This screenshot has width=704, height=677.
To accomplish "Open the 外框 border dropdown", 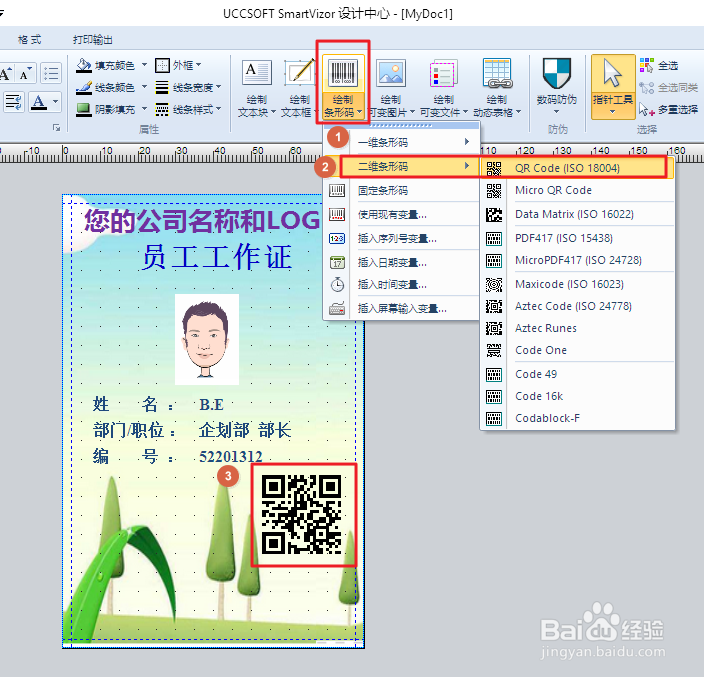I will pyautogui.click(x=178, y=65).
